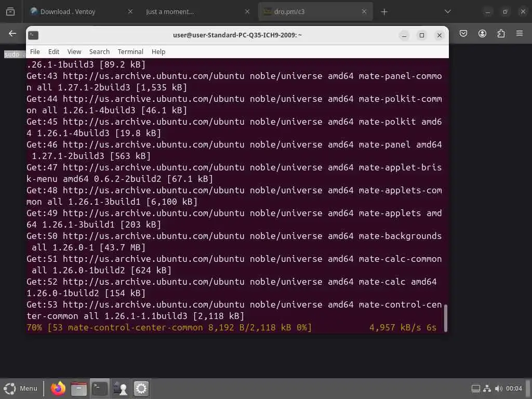The height and width of the screenshot is (399, 532).
Task: Click the Get:43 mate-panel-common line
Action: pyautogui.click(x=234, y=82)
